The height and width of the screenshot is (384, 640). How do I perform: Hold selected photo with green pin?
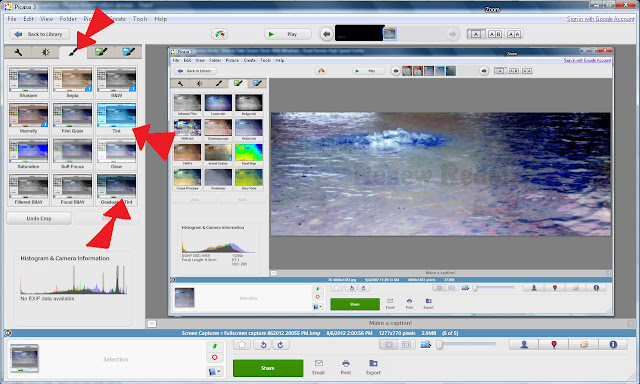[x=215, y=346]
